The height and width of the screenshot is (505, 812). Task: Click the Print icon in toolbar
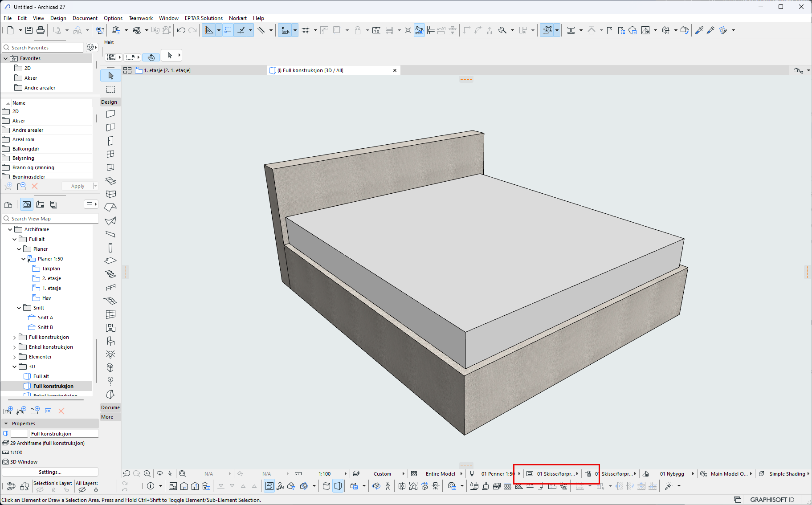click(x=41, y=30)
